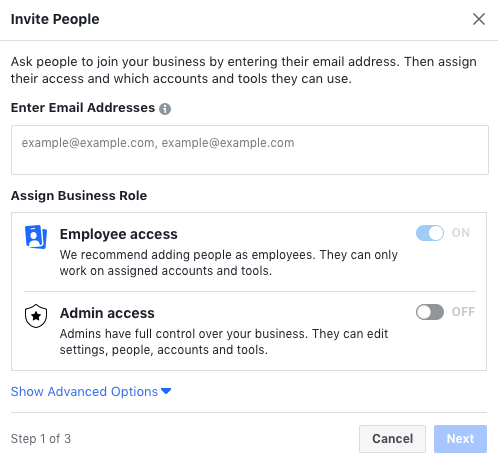Click the blue dropdown arrow after Advanced Options
The image size is (498, 461).
[x=166, y=391]
